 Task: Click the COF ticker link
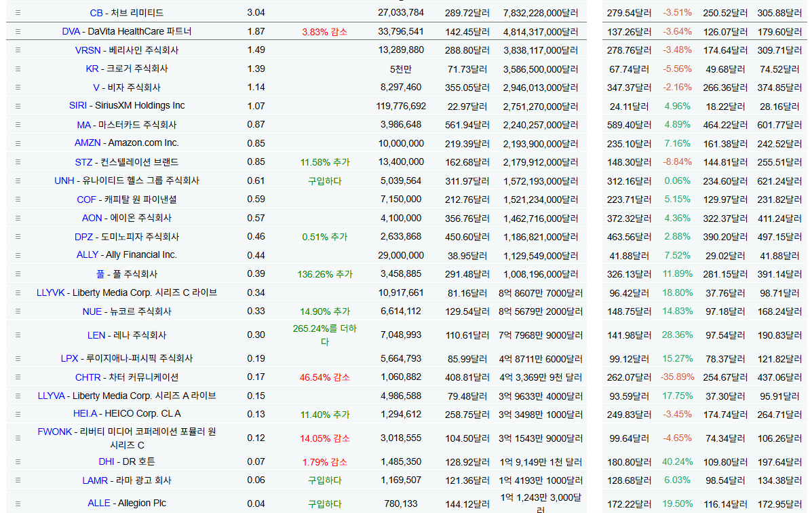click(x=87, y=199)
